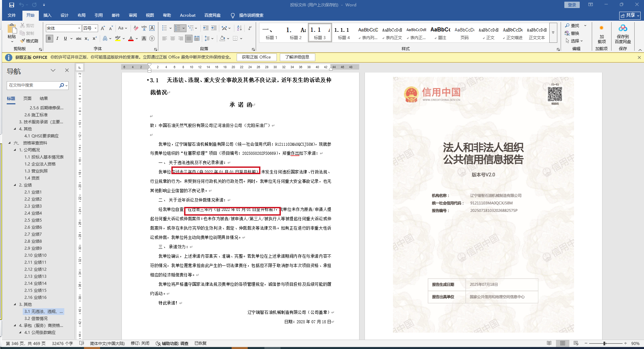Insert an enclosed character

(x=152, y=38)
